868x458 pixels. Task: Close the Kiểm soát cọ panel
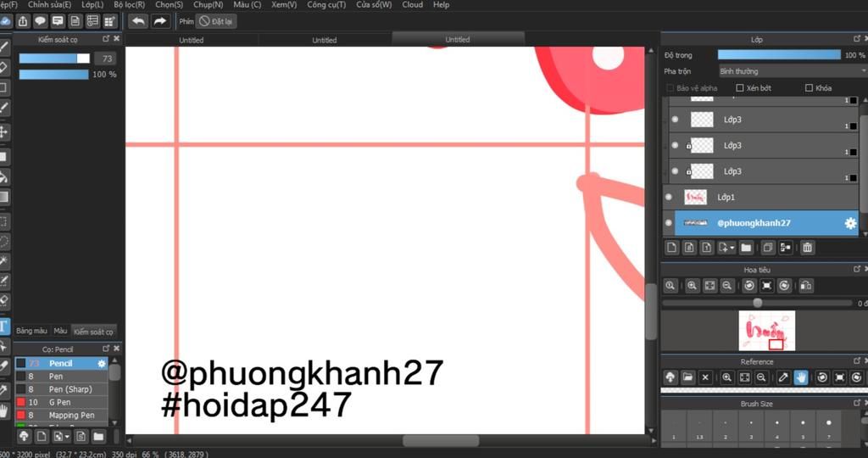point(116,39)
